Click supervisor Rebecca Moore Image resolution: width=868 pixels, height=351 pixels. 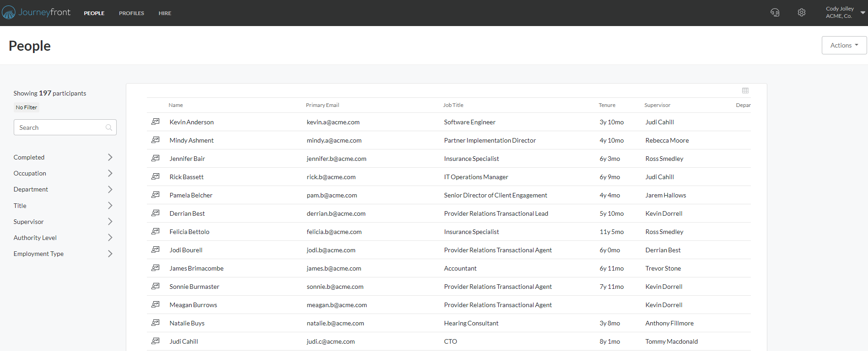[667, 140]
